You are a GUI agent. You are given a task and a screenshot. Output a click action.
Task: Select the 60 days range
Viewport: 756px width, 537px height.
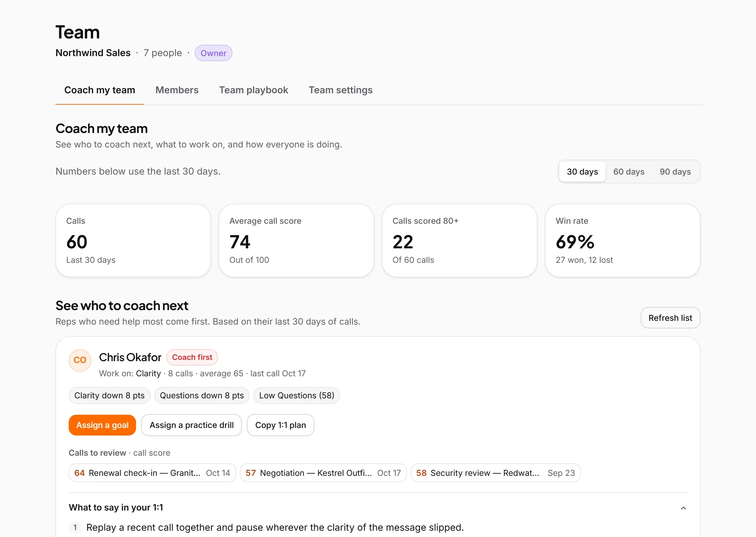point(629,172)
